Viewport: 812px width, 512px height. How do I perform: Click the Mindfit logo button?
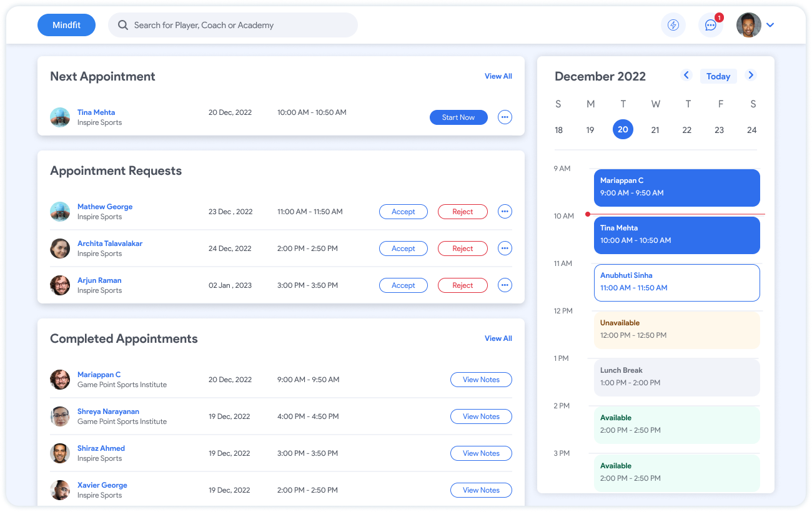[x=67, y=25]
